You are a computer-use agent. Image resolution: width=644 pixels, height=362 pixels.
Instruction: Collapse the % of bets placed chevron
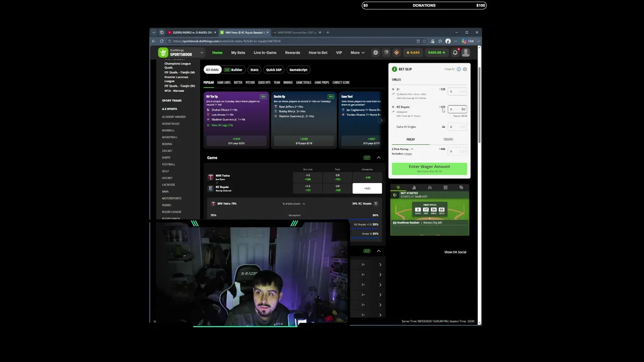point(303,204)
